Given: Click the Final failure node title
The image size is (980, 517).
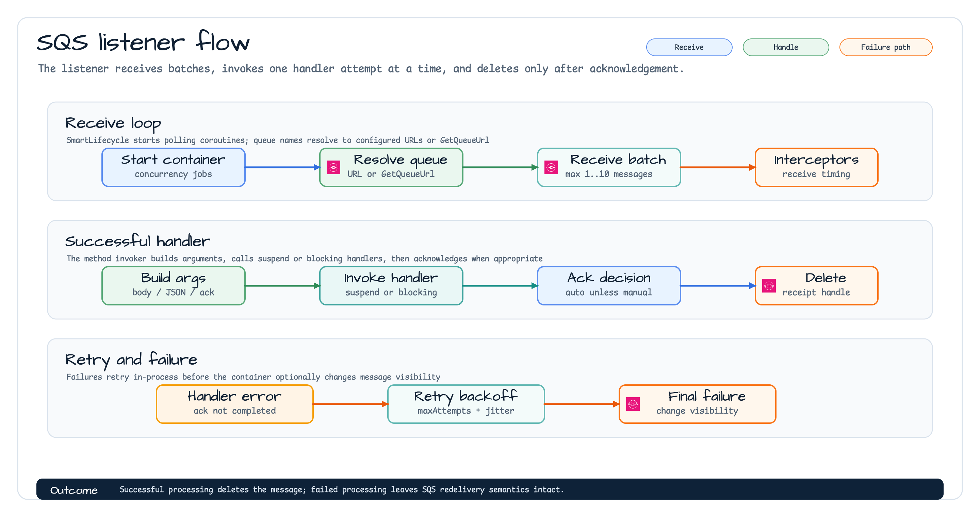Looking at the screenshot, I should (x=706, y=396).
